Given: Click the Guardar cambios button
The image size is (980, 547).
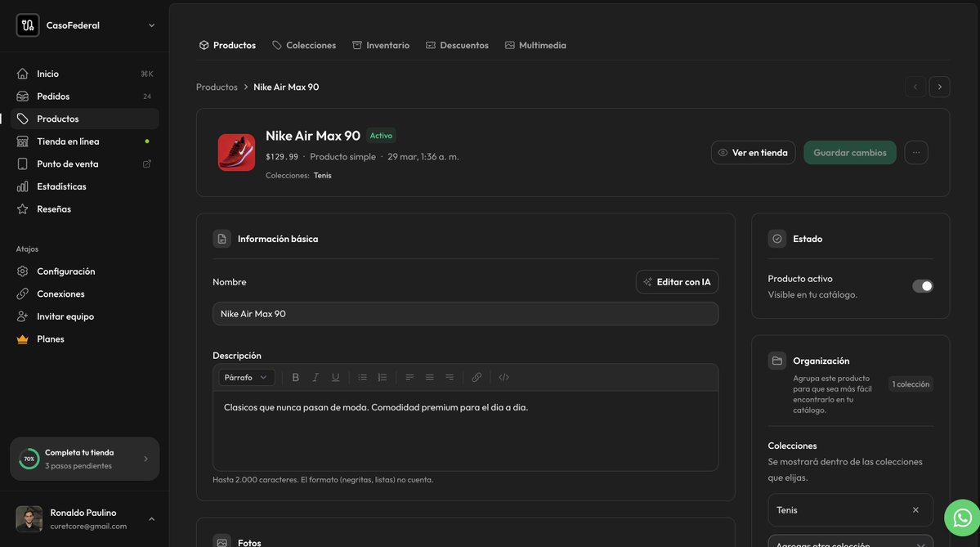Looking at the screenshot, I should [x=849, y=153].
